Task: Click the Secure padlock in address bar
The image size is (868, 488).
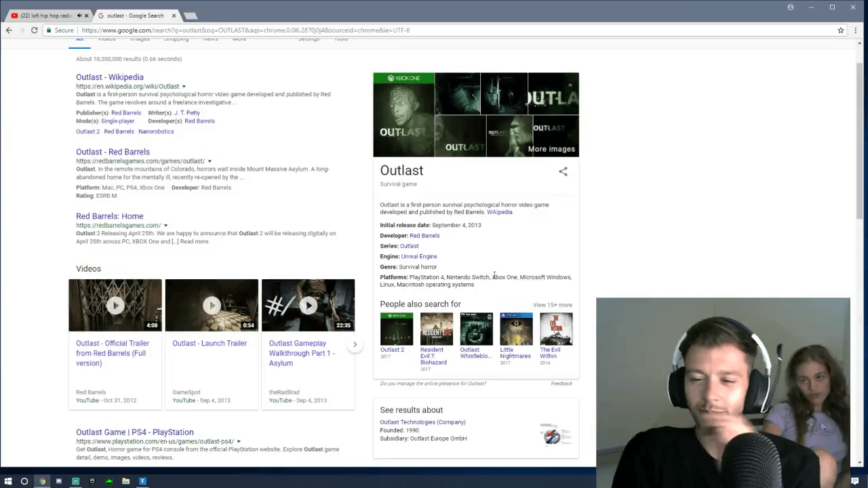Action: tap(49, 30)
